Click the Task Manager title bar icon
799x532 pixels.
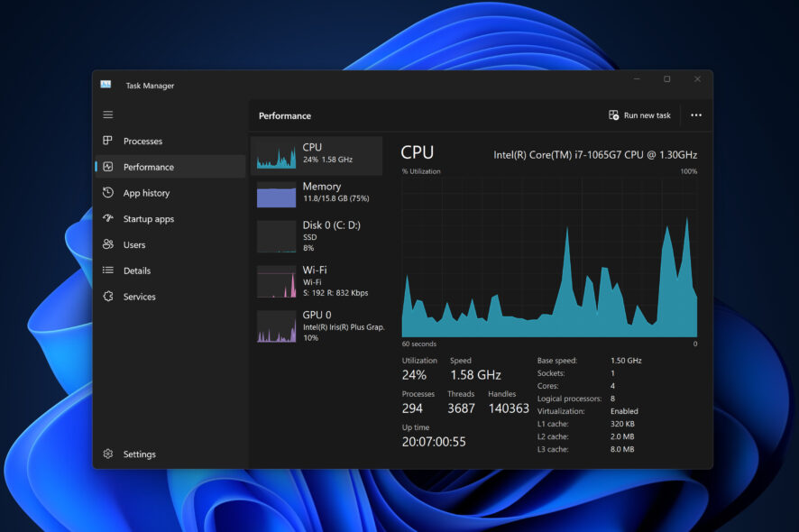click(106, 85)
